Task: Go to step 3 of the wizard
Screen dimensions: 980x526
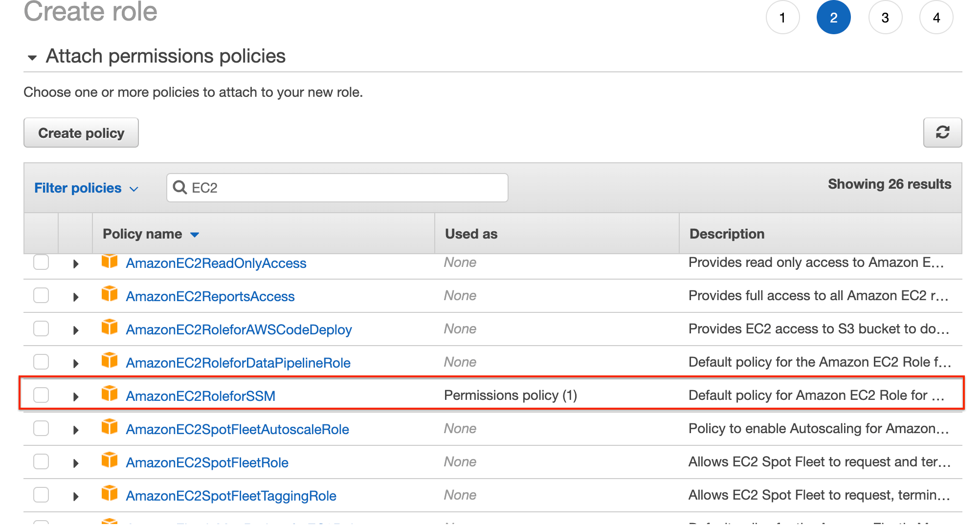Action: click(x=885, y=18)
